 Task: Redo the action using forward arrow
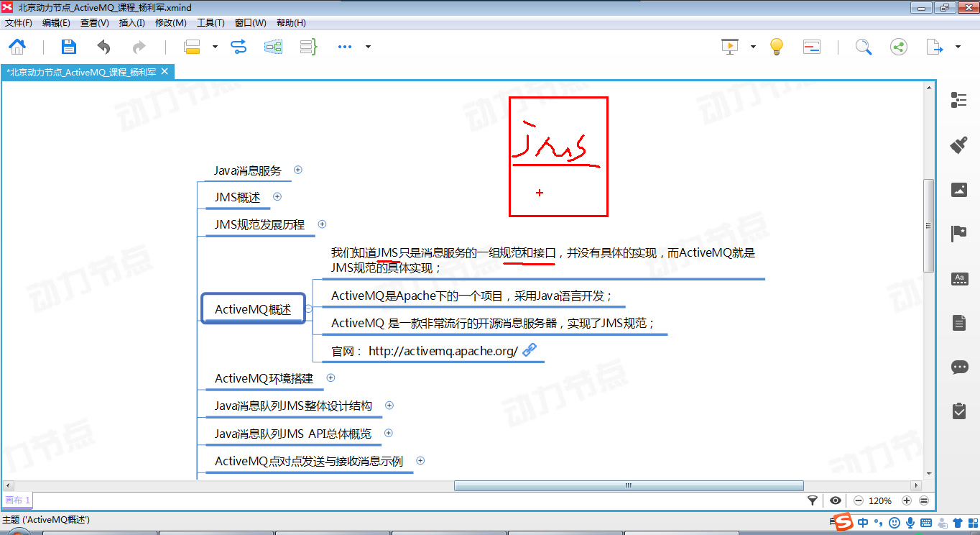coord(139,47)
